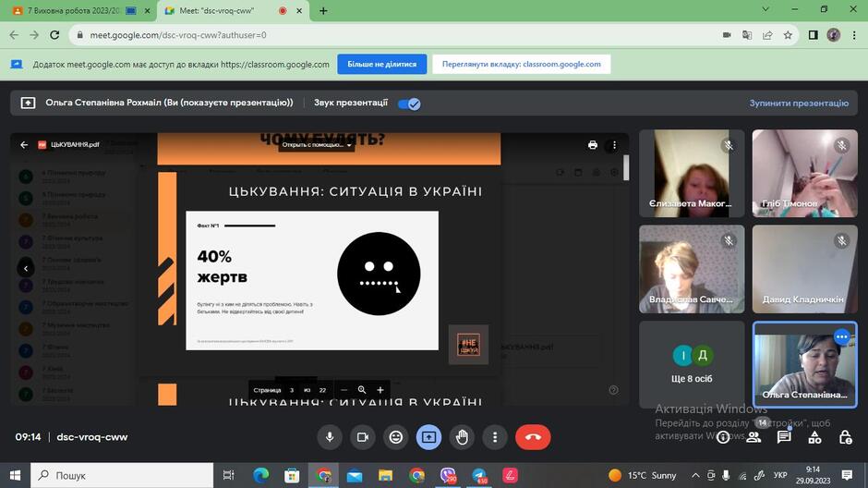Open Windows notification center
Image resolution: width=868 pixels, height=488 pixels.
pyautogui.click(x=847, y=475)
